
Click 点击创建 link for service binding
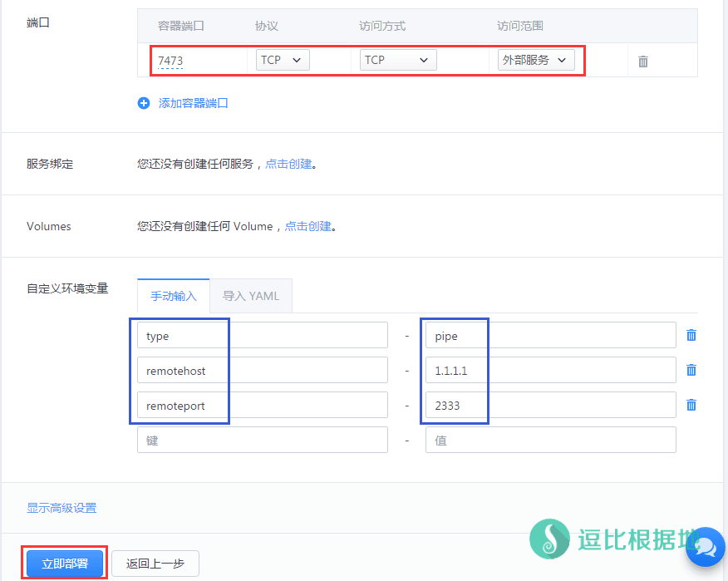288,164
